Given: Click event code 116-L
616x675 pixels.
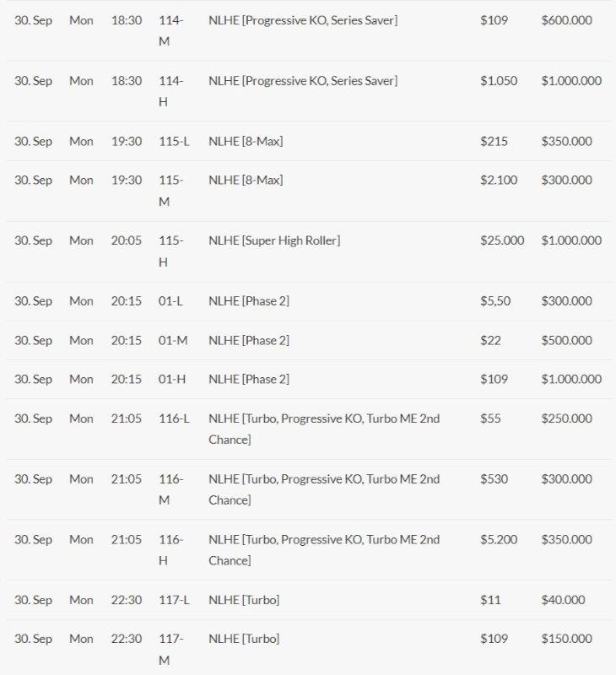Looking at the screenshot, I should click(174, 418).
